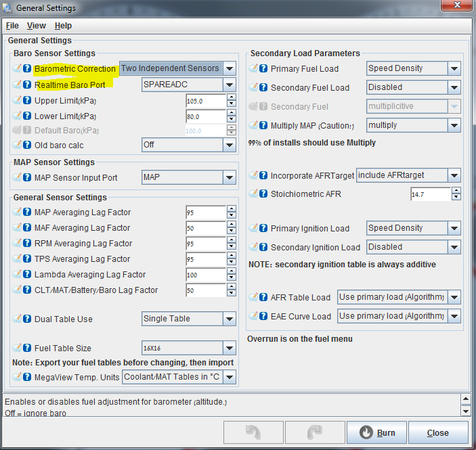Image resolution: width=476 pixels, height=450 pixels.
Task: View help for RPM Averaging Lag Factor
Action: point(27,243)
